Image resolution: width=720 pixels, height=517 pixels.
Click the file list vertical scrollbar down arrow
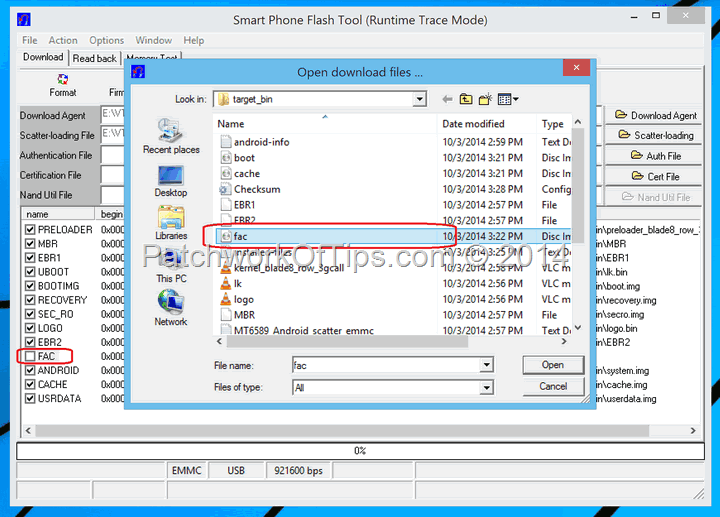[578, 327]
